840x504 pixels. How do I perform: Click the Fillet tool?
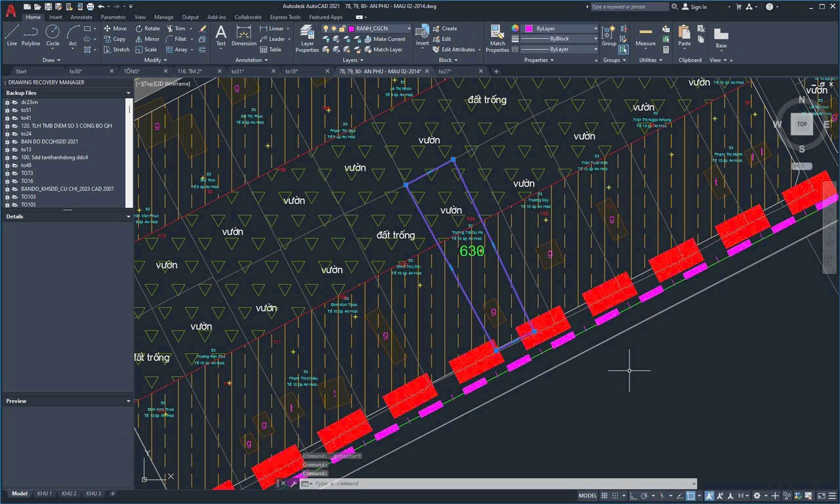pyautogui.click(x=176, y=39)
